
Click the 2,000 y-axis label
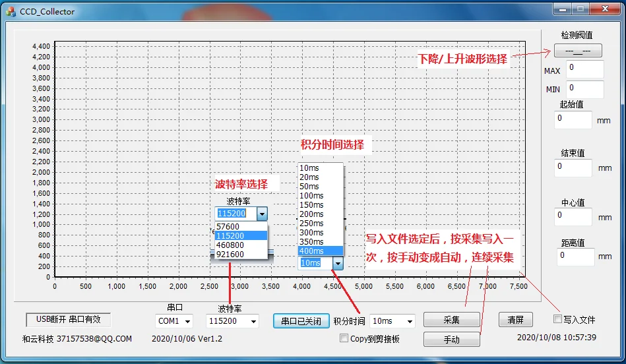41,172
